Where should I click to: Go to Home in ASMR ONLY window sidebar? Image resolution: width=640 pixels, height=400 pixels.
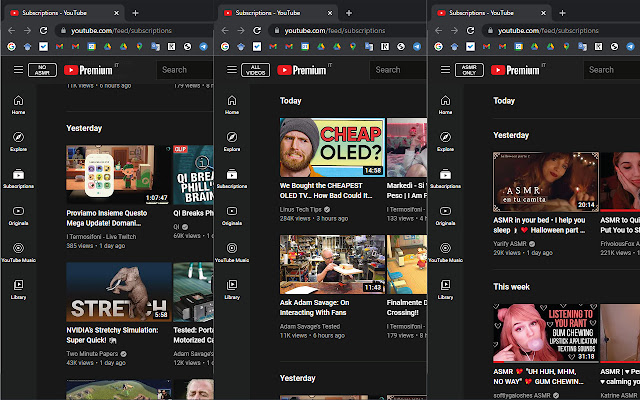(x=445, y=104)
